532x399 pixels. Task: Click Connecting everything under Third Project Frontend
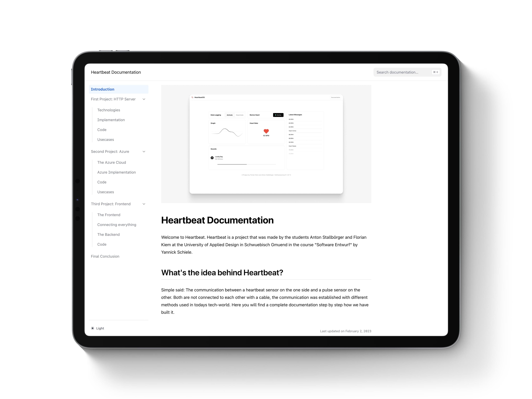click(x=117, y=224)
